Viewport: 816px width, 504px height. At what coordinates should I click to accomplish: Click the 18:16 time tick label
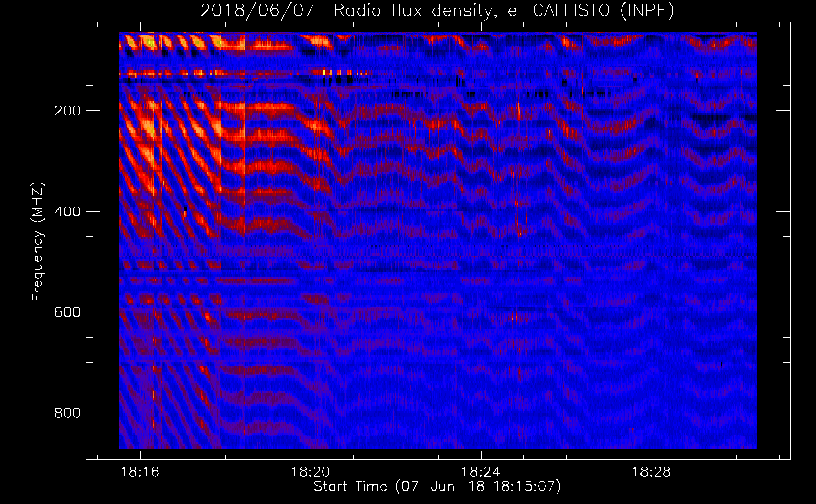click(x=140, y=472)
